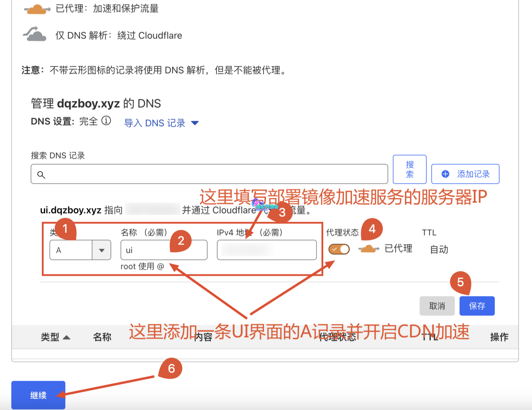Image resolution: width=532 pixels, height=410 pixels.
Task: Click the orange proxied cloud icon in the legend
Action: pos(37,8)
